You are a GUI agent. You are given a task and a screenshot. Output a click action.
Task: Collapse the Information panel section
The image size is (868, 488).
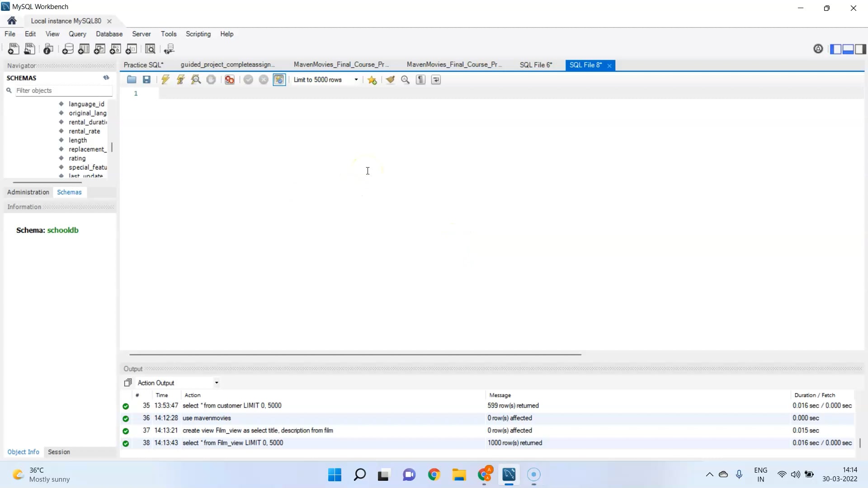[x=24, y=207]
